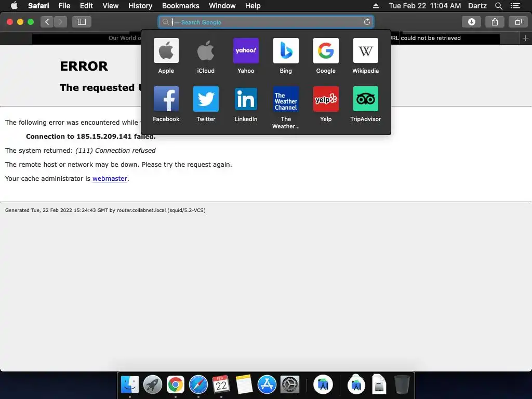Open the Bing favorite icon
The width and height of the screenshot is (532, 399).
coord(286,50)
